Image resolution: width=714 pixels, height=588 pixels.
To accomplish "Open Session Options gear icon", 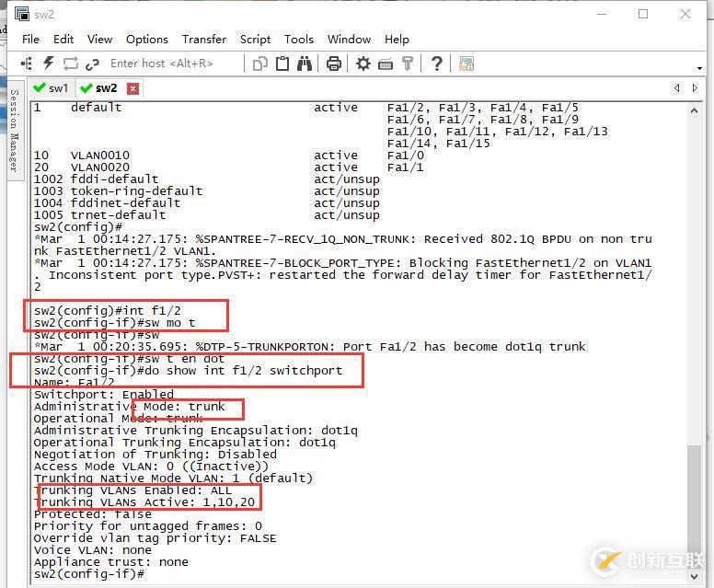I will coord(363,63).
